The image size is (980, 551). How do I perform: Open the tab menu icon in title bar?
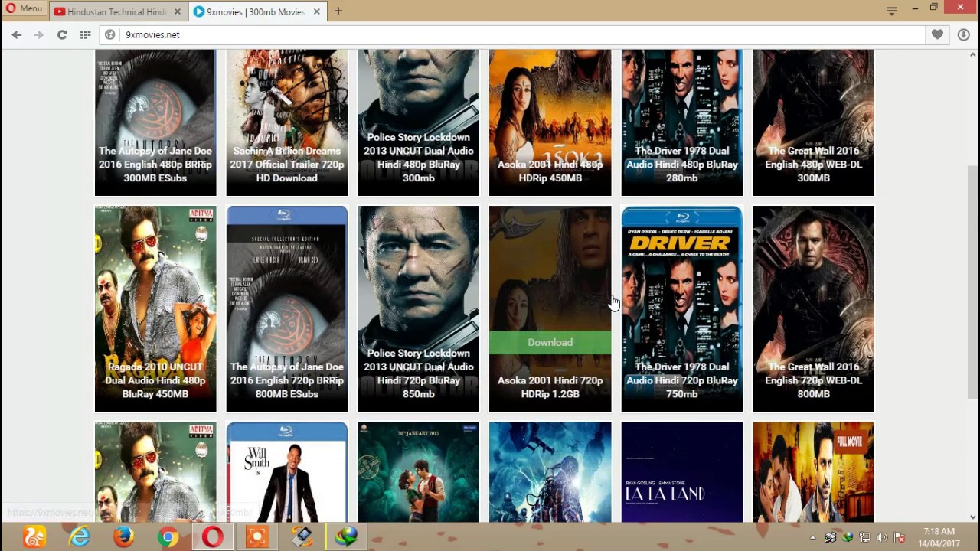click(892, 10)
